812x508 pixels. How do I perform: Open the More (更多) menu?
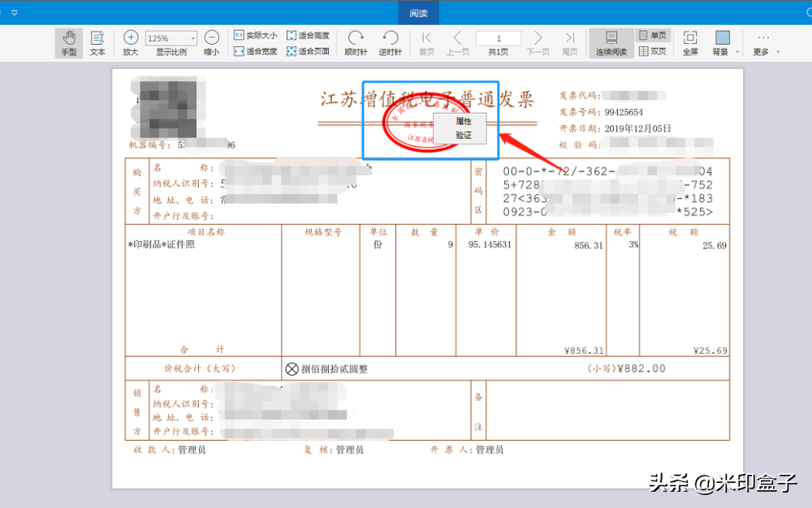coord(762,43)
